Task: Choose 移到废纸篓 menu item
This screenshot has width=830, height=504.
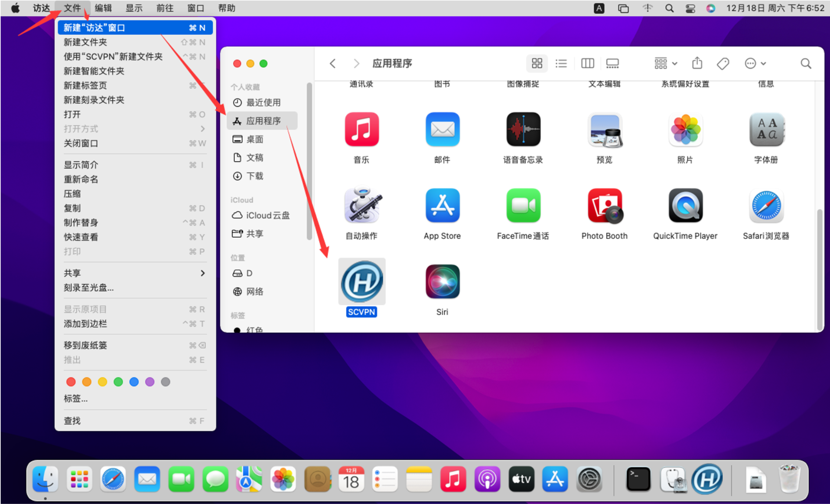Action: pos(135,346)
